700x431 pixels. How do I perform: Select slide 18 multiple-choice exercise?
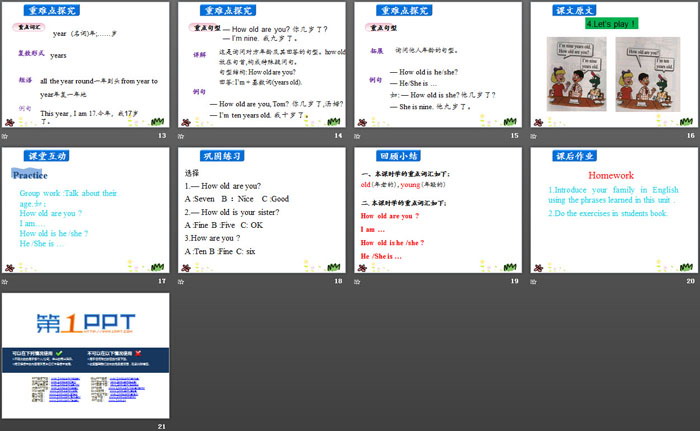click(262, 210)
